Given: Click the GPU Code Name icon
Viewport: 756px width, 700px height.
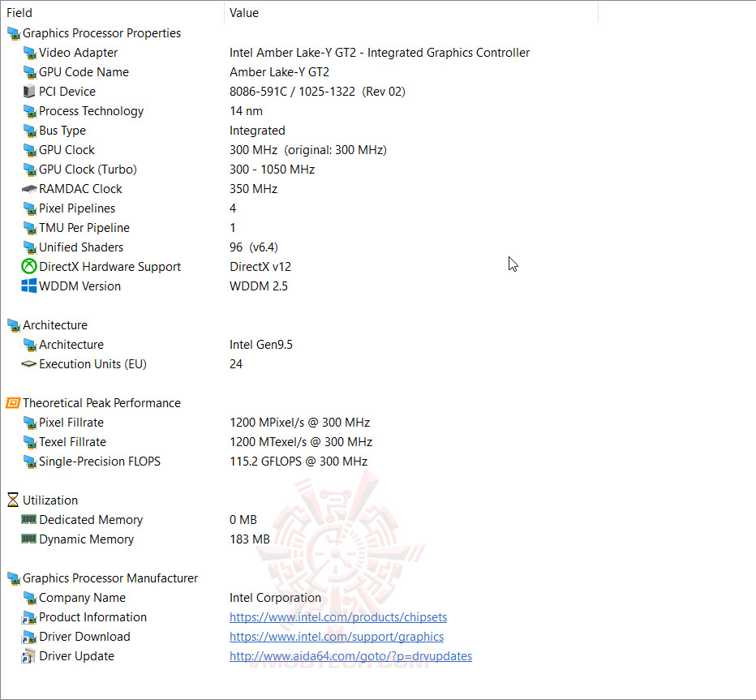Looking at the screenshot, I should 29,72.
